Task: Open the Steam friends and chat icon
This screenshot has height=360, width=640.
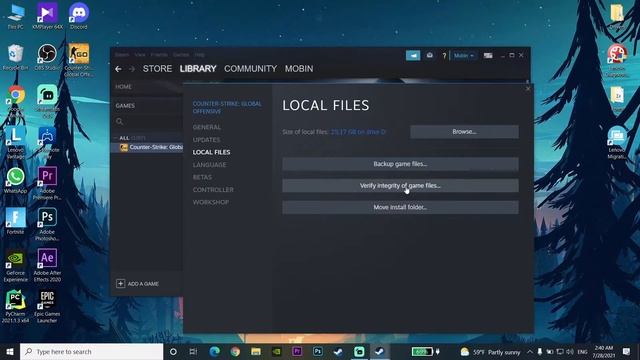Action: click(429, 56)
